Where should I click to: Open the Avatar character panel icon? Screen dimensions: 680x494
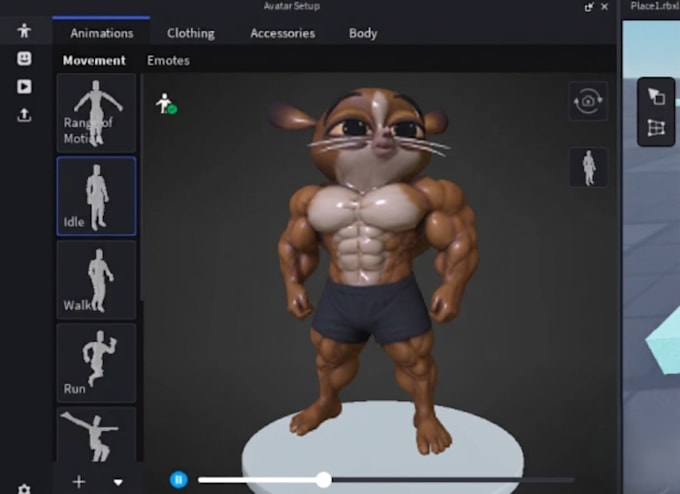coord(24,31)
